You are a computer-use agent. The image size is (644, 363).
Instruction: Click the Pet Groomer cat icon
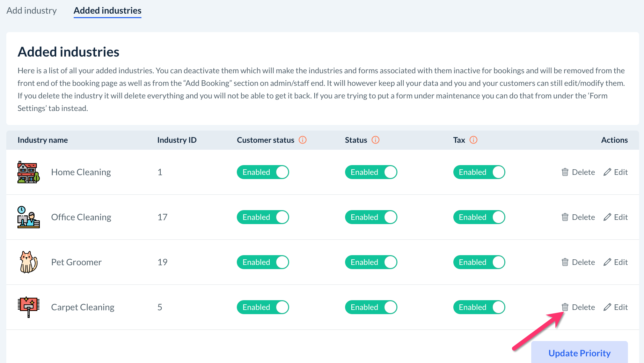click(x=28, y=262)
